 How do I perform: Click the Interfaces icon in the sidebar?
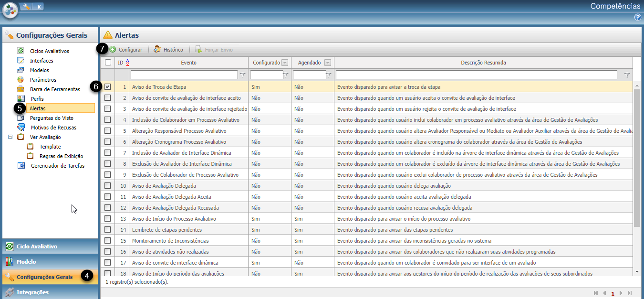[x=21, y=61]
